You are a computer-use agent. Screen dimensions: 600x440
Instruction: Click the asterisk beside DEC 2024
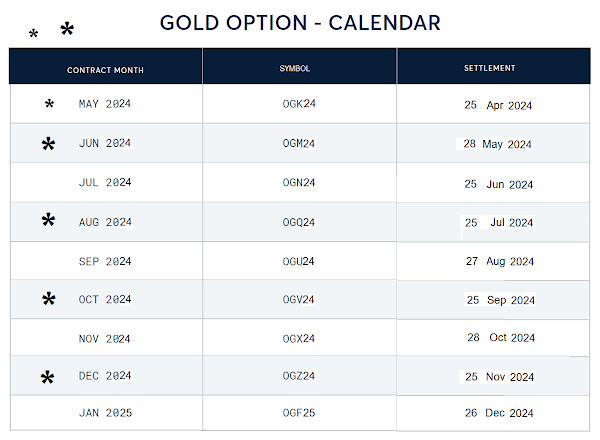47,378
